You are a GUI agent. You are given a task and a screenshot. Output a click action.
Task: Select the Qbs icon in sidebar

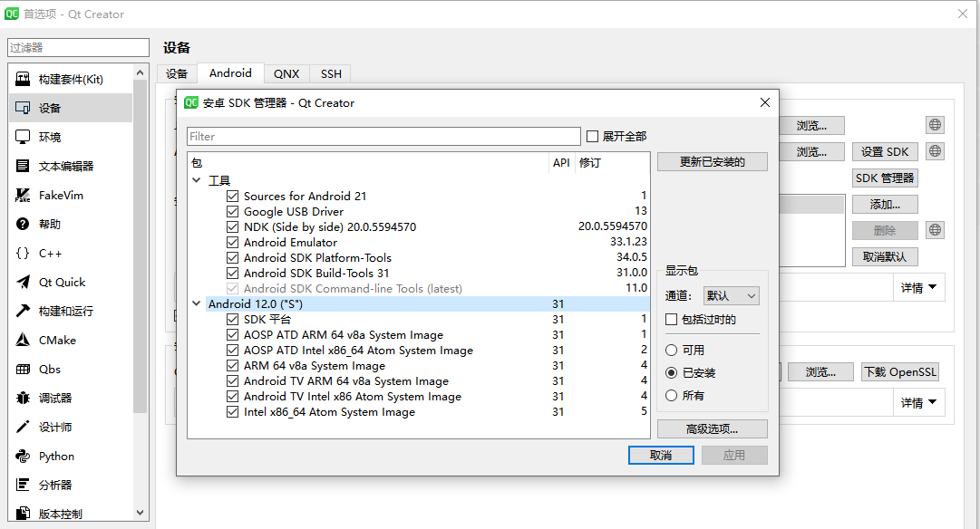pos(23,369)
